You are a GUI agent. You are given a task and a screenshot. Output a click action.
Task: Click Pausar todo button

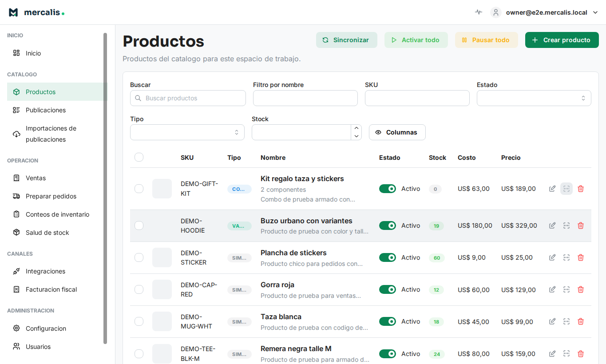point(487,40)
